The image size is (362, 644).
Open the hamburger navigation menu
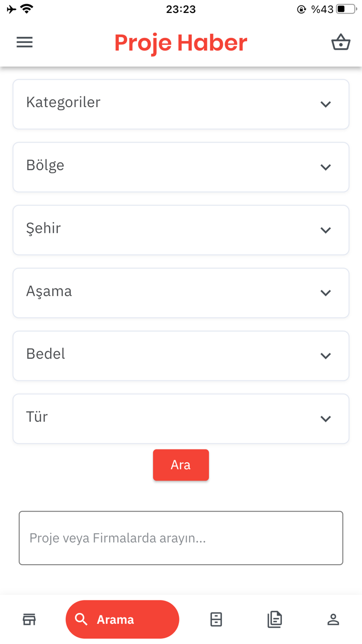[24, 42]
